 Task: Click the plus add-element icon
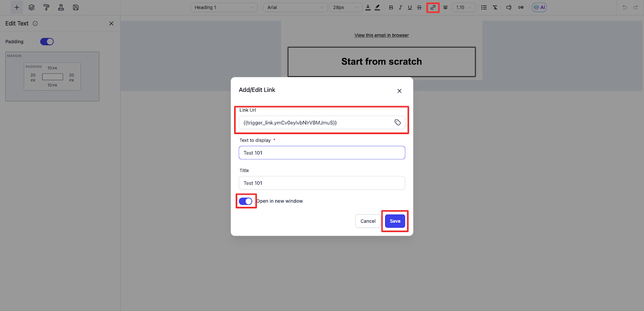pyautogui.click(x=17, y=7)
